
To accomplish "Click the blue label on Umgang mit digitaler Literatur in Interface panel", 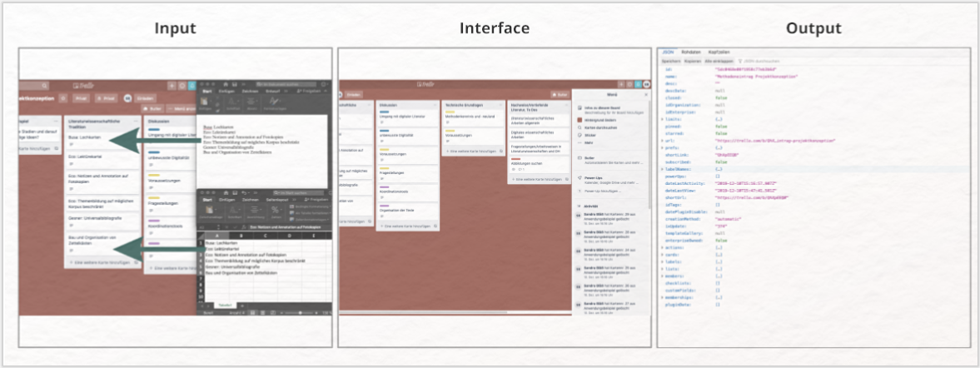I will (385, 112).
